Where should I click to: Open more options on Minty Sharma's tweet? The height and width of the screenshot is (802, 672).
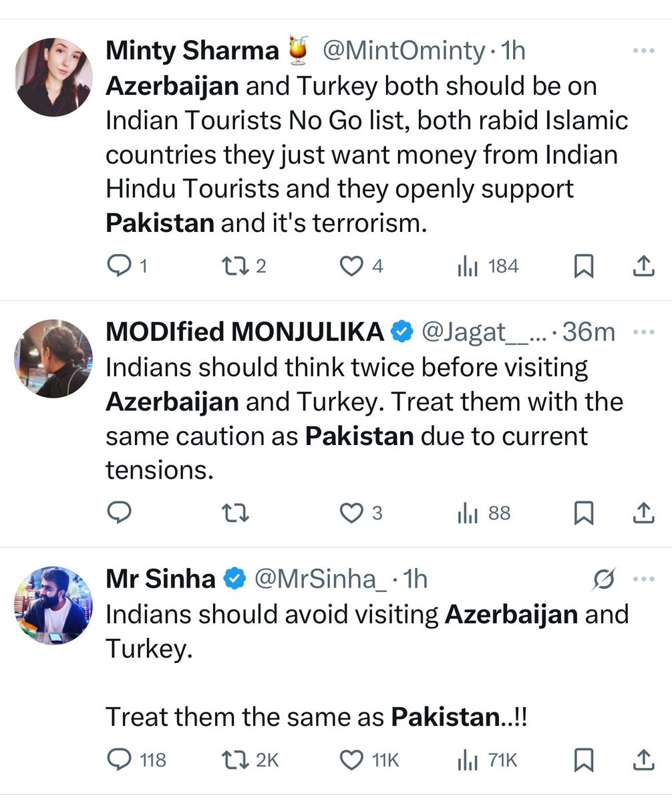(643, 51)
